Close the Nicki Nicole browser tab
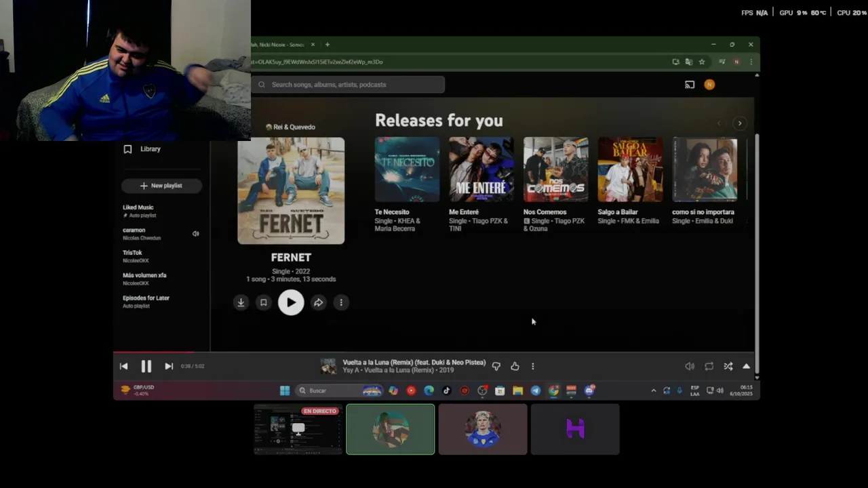The height and width of the screenshot is (488, 868). click(x=313, y=45)
